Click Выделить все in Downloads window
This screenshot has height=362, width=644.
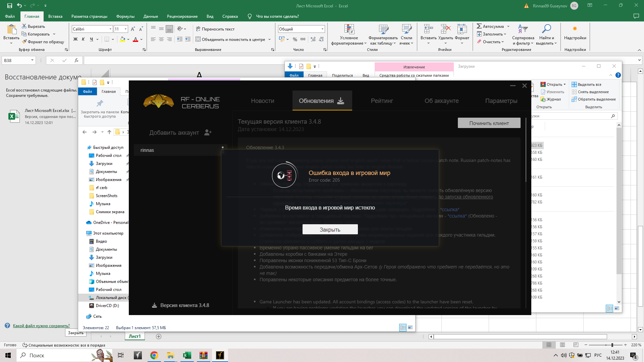[x=587, y=84]
